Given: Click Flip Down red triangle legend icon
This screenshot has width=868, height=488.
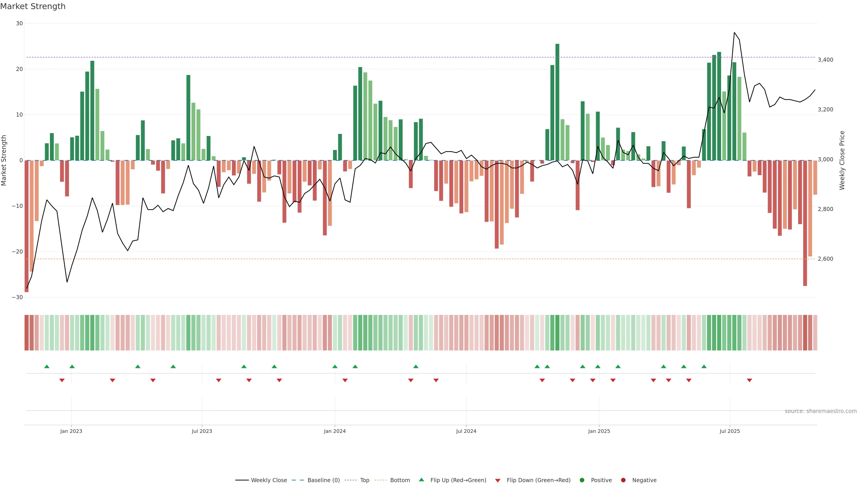Looking at the screenshot, I should [x=498, y=481].
